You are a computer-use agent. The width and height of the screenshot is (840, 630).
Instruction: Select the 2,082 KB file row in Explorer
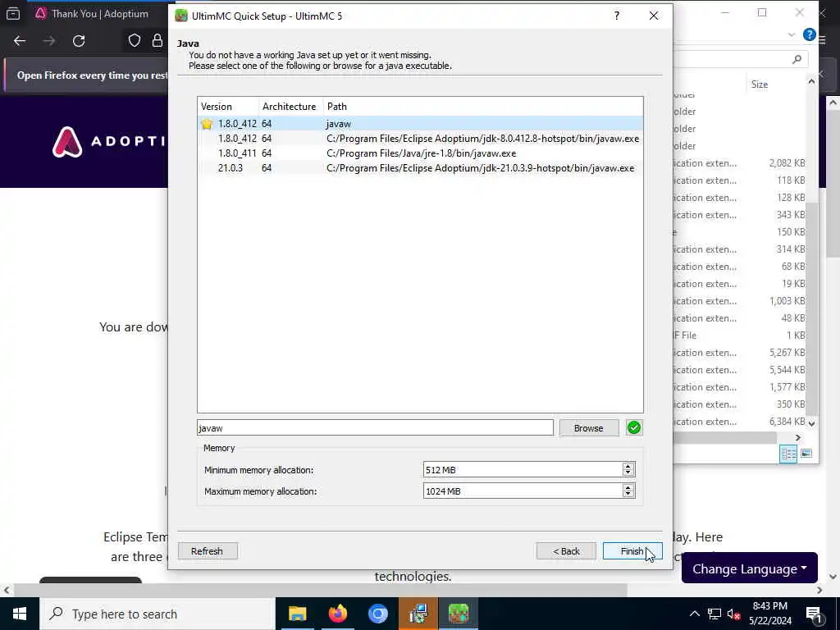pos(739,163)
